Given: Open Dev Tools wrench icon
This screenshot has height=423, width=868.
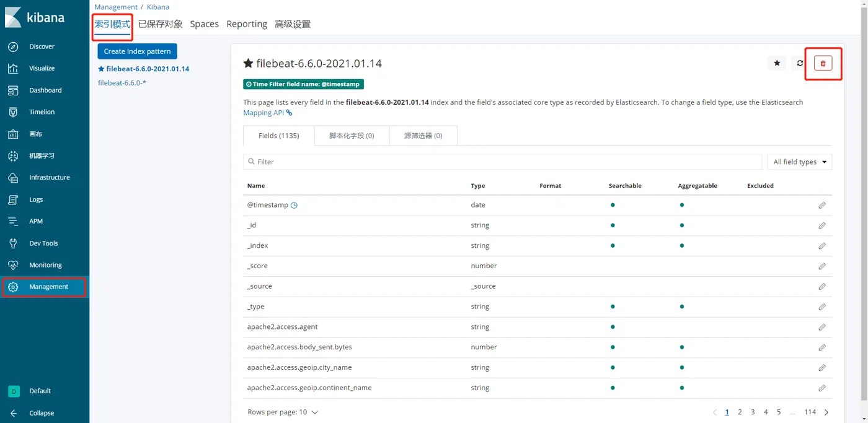Looking at the screenshot, I should 13,243.
